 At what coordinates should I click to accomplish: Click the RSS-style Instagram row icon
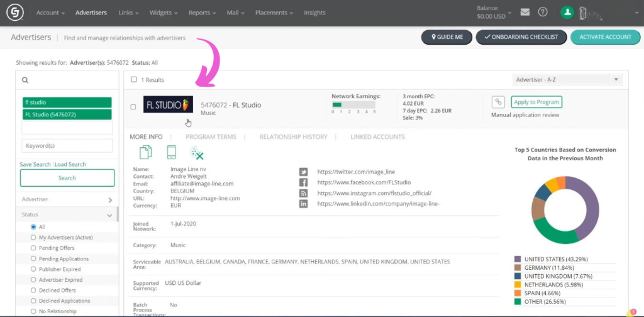pyautogui.click(x=304, y=193)
